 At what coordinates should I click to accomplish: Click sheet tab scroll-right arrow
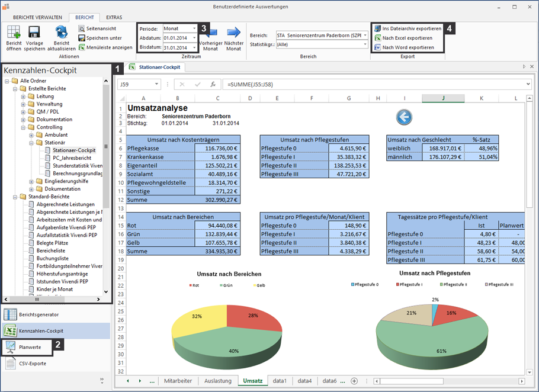[x=140, y=381]
